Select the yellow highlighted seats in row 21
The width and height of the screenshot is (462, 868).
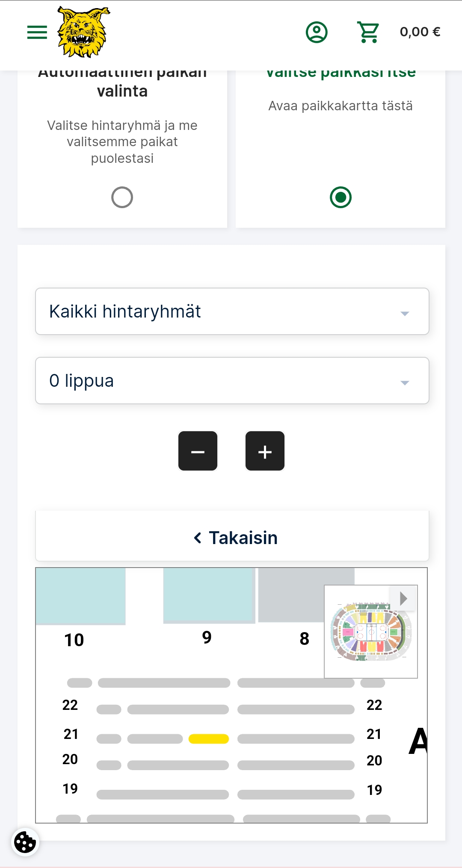[209, 739]
